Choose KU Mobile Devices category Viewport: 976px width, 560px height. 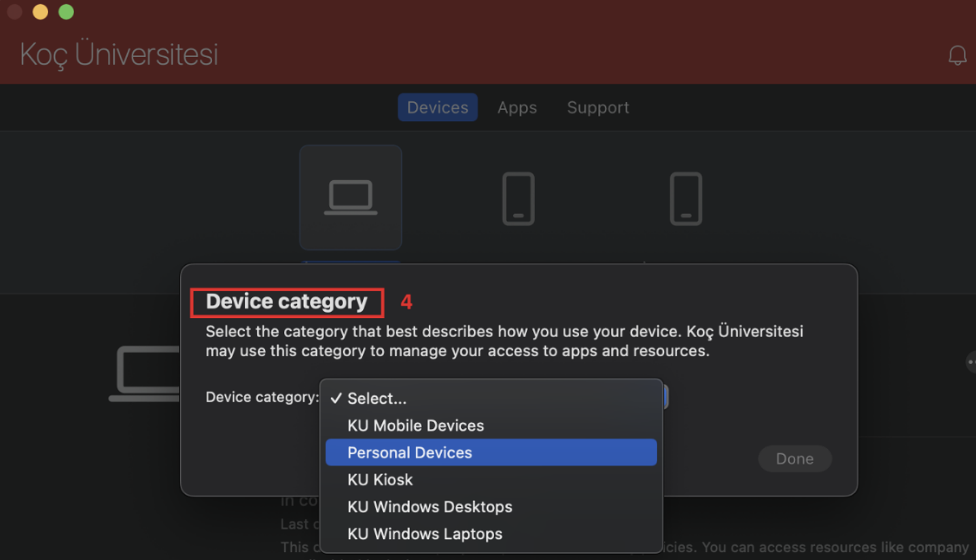pos(415,425)
